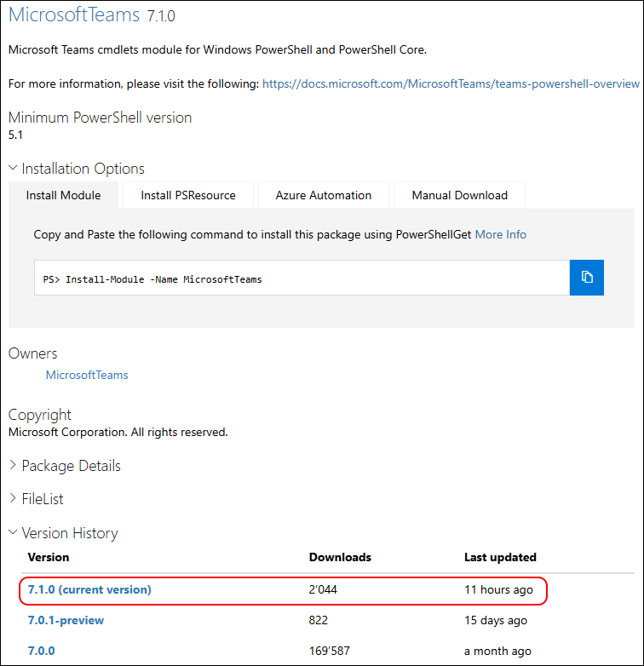Click the 822 downloads value
Image resolution: width=644 pixels, height=666 pixels.
(x=319, y=620)
